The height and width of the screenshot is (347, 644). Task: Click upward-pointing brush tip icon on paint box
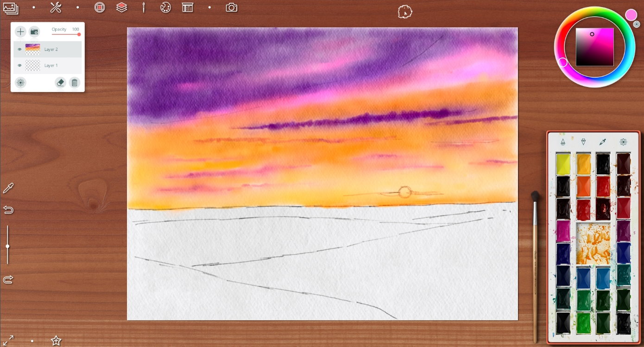(x=563, y=142)
